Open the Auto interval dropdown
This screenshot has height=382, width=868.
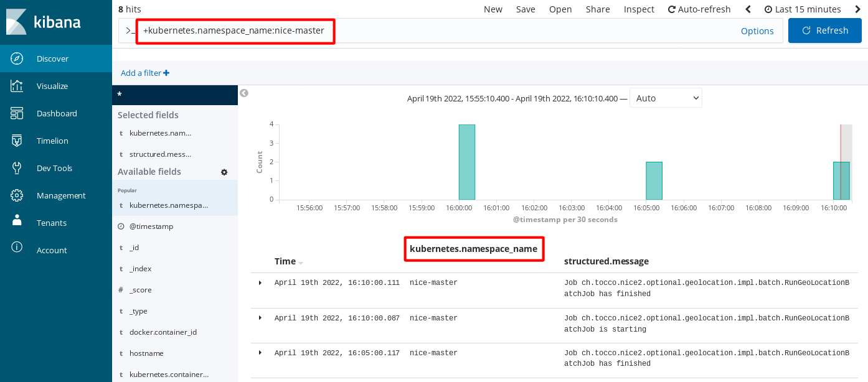pyautogui.click(x=666, y=98)
